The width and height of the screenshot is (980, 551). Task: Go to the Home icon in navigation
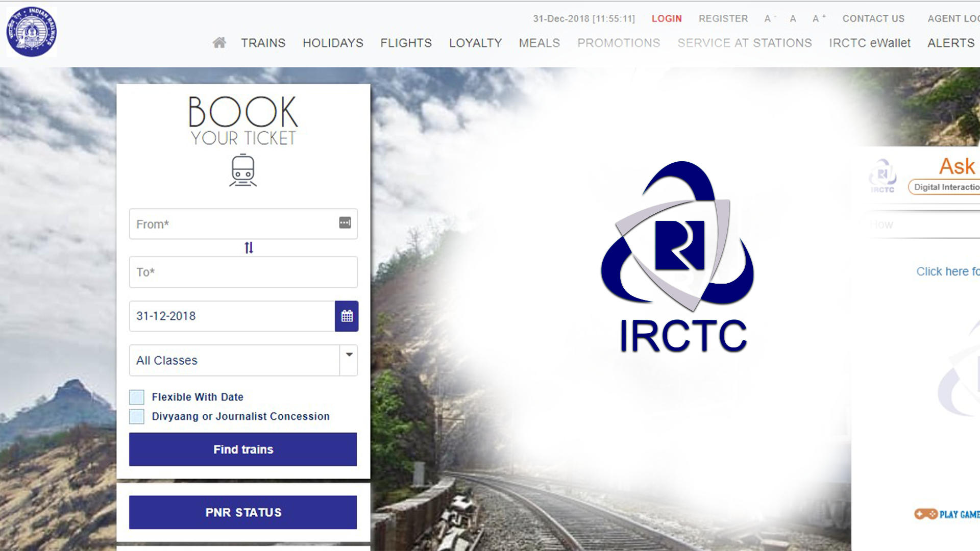point(219,43)
